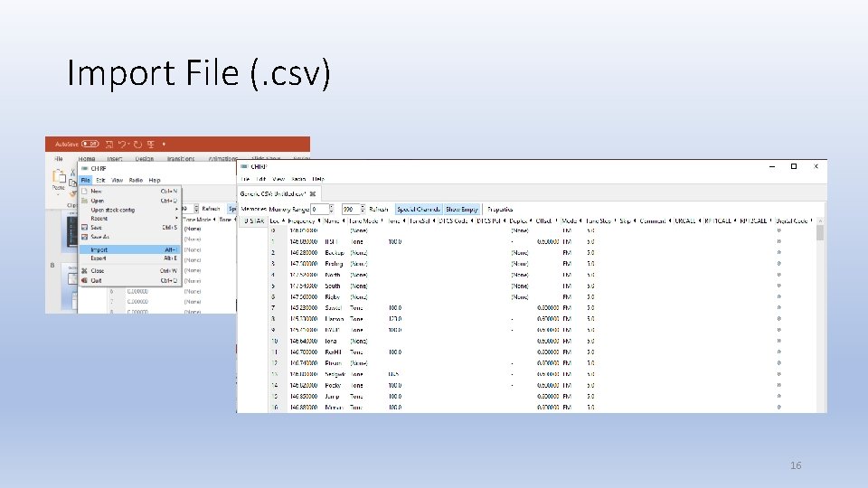Adjust Memory Range start spinner arrows
Image resolution: width=868 pixels, height=488 pixels.
click(x=331, y=209)
